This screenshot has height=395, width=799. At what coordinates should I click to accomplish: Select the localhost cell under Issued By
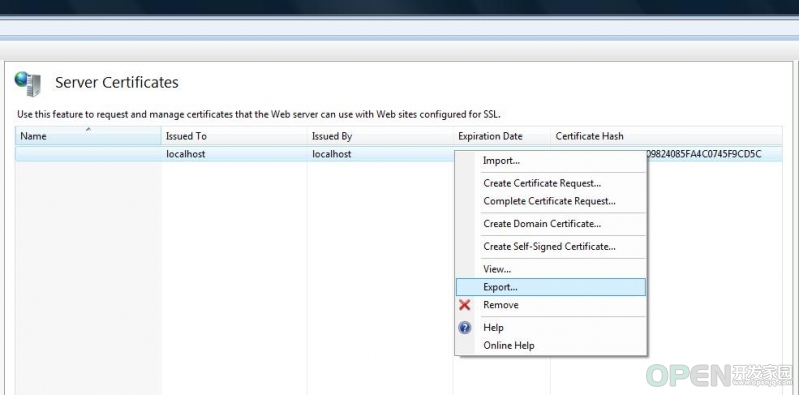click(x=332, y=154)
